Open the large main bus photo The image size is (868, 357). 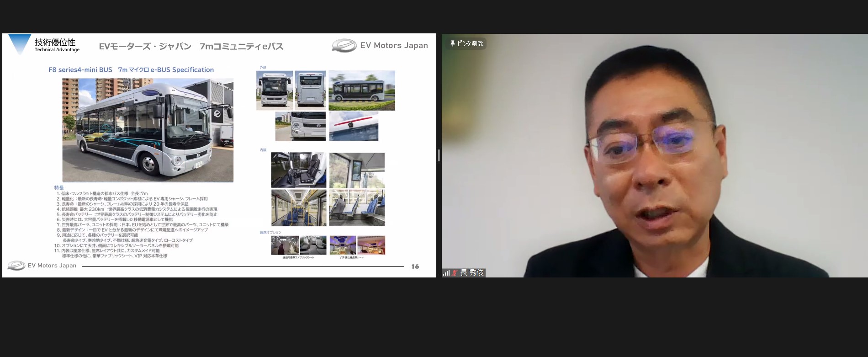pyautogui.click(x=148, y=130)
